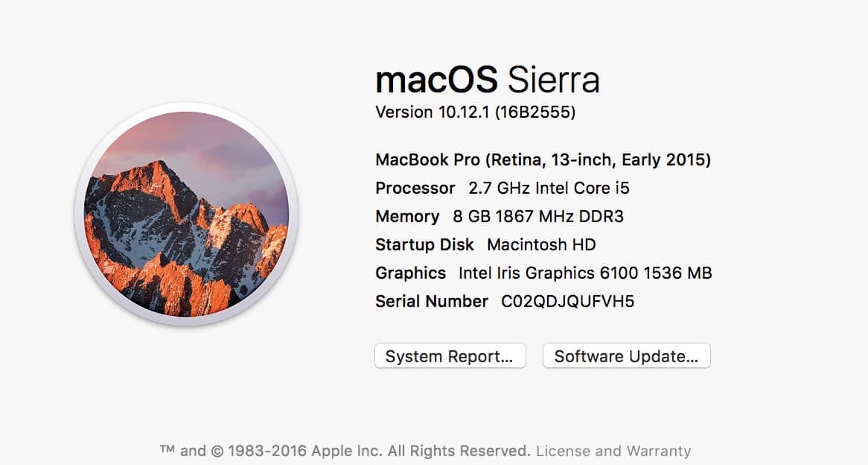Click the Apple Inc. copyright notice
Image resolution: width=868 pixels, height=465 pixels.
345,451
